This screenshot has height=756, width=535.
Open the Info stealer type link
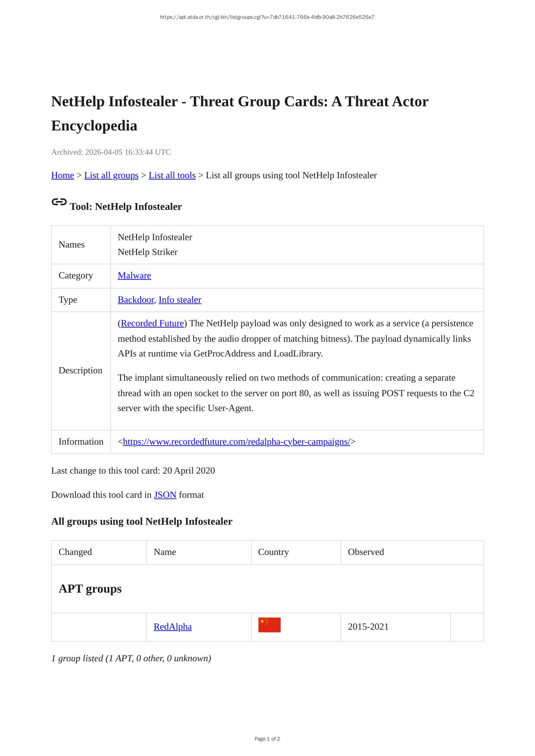click(180, 300)
